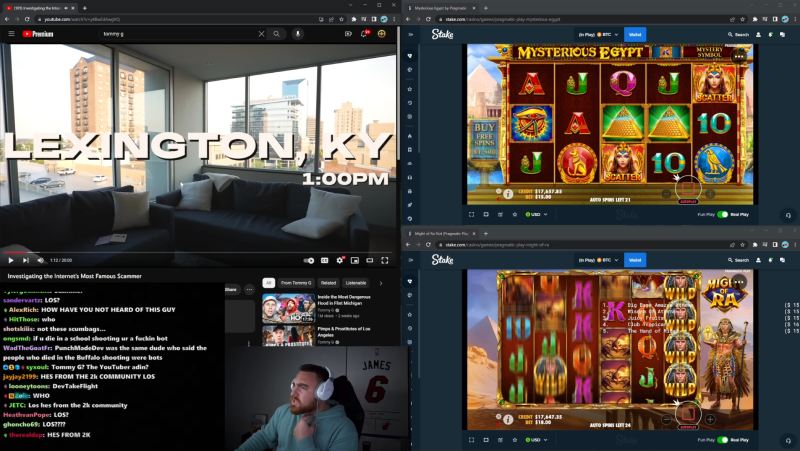Open more actions menu beside Share
The height and width of the screenshot is (451, 800).
[x=249, y=289]
